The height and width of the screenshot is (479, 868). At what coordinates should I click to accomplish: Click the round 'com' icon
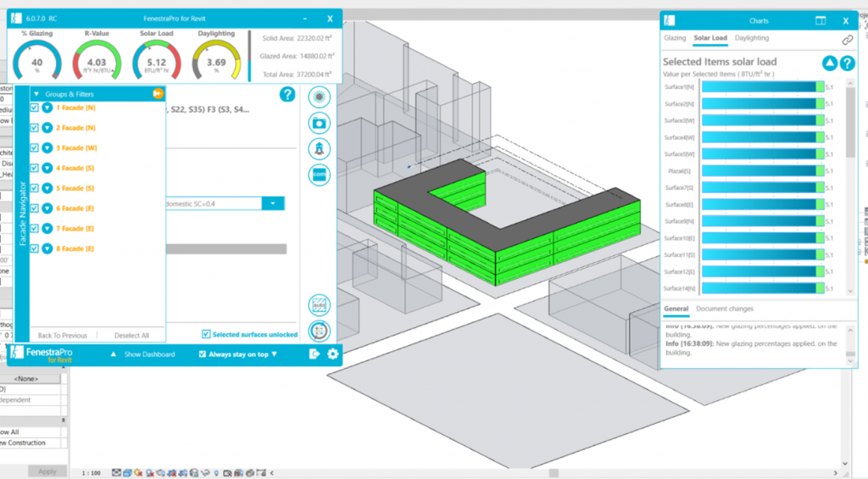[319, 175]
